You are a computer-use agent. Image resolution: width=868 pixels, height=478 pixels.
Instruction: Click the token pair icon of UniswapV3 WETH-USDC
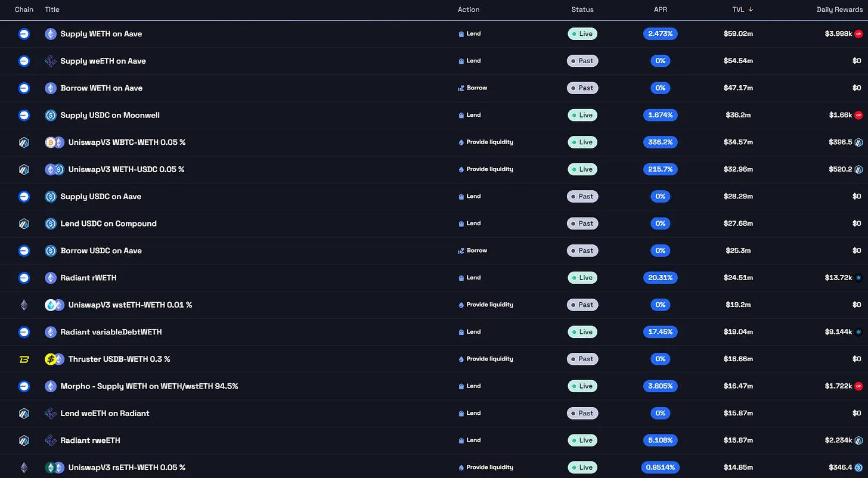pyautogui.click(x=55, y=169)
